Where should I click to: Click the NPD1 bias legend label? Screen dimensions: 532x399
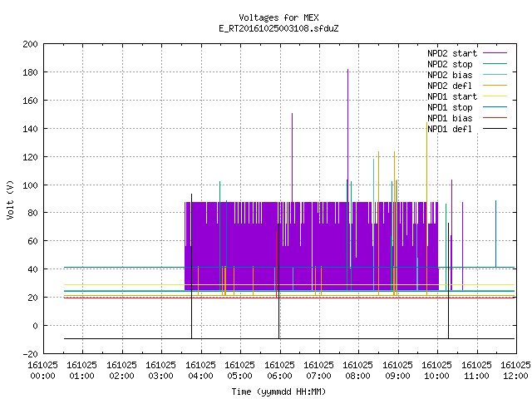[450, 118]
